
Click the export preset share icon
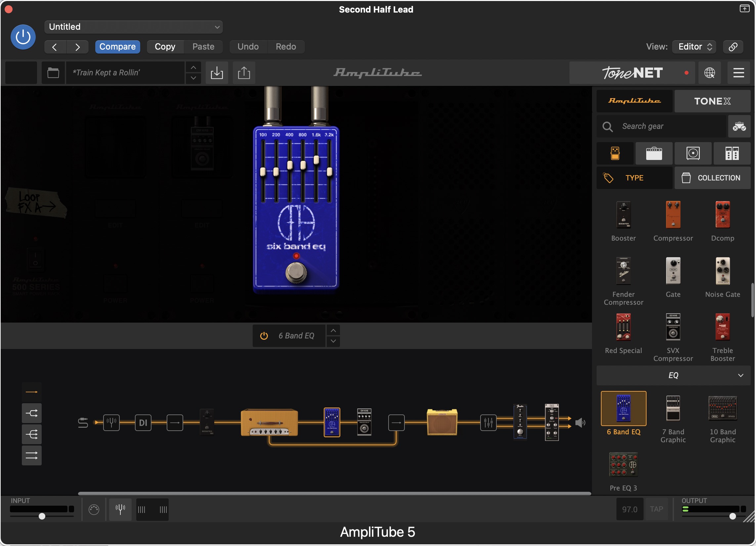pos(244,73)
